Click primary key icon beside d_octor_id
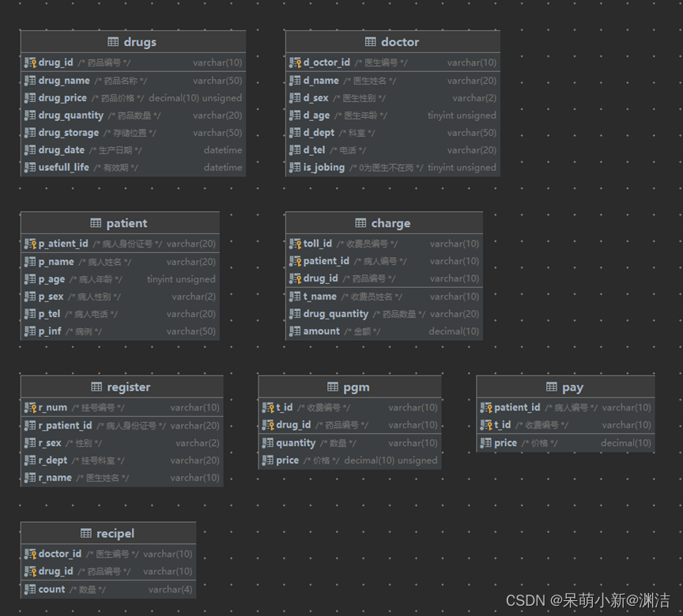The width and height of the screenshot is (683, 616). pyautogui.click(x=295, y=62)
